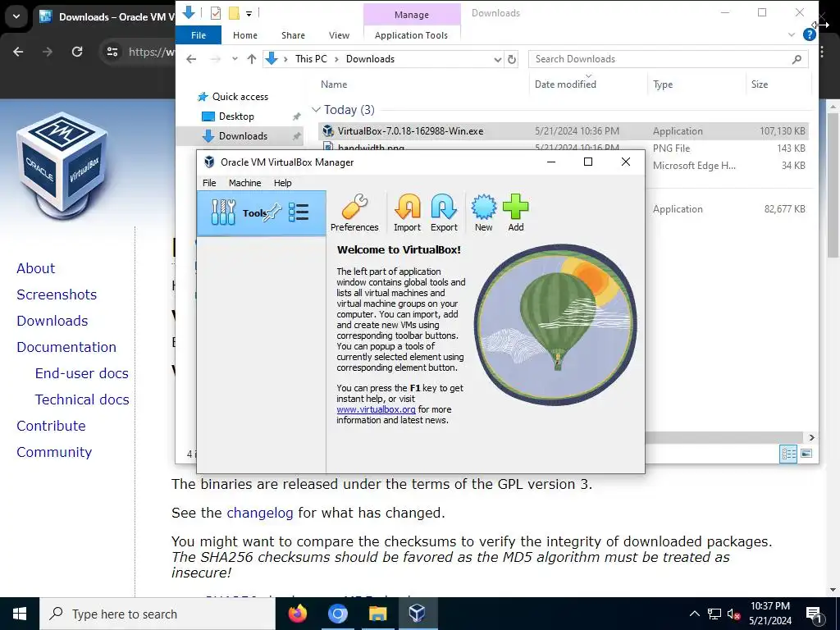The width and height of the screenshot is (840, 630).
Task: Click the Export appliance icon
Action: 444,212
